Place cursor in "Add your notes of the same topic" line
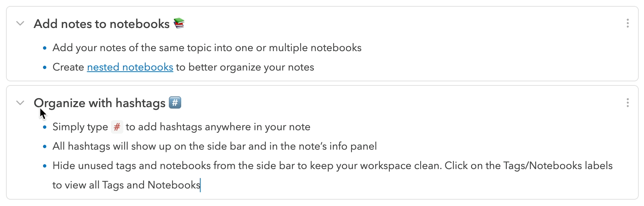This screenshot has height=206, width=644. click(x=207, y=48)
